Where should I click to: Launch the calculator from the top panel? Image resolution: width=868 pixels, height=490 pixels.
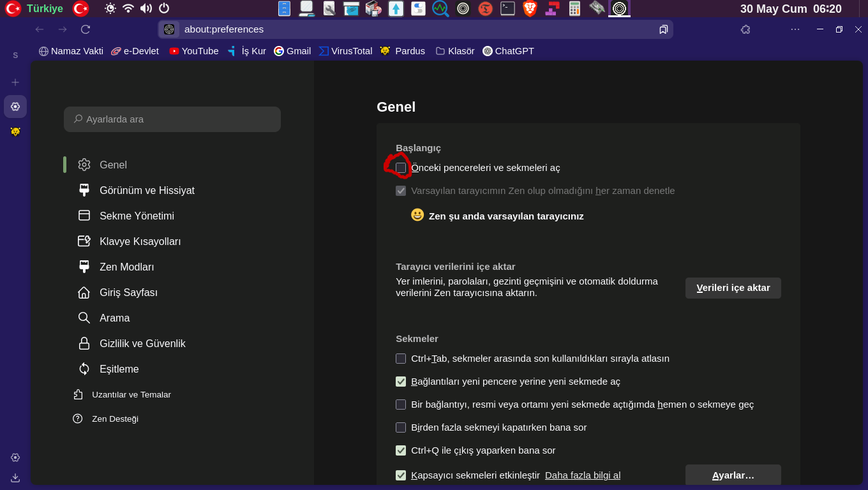(x=574, y=8)
